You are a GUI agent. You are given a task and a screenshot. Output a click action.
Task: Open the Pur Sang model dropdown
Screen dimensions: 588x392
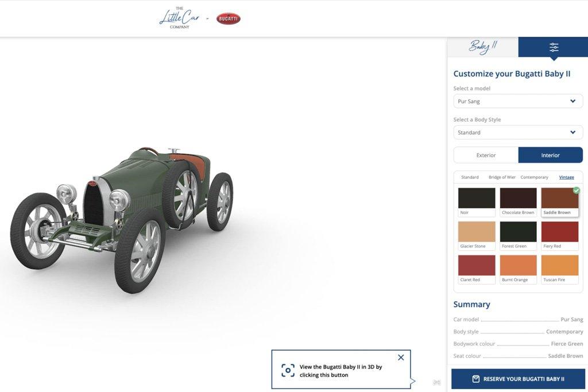[518, 101]
